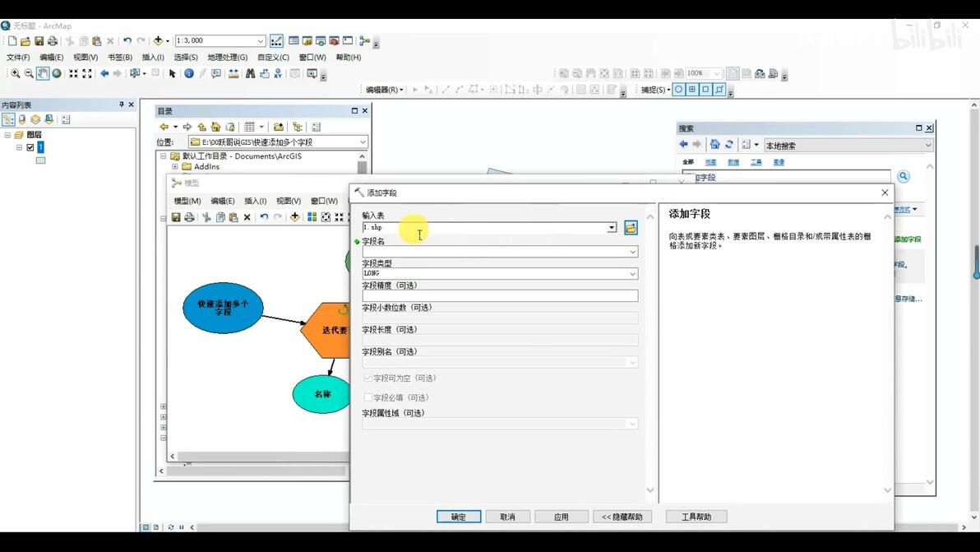This screenshot has width=980, height=552.
Task: Go to home folder in Catalog
Action: [215, 127]
